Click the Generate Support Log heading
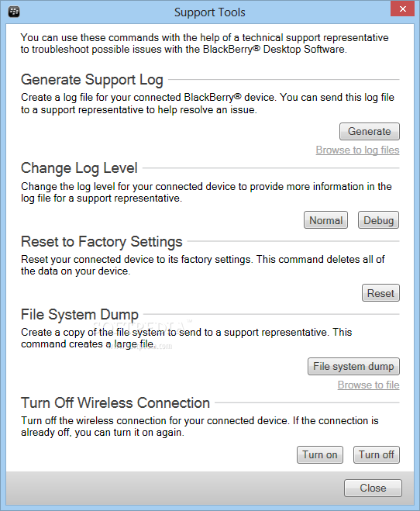This screenshot has width=420, height=511. coord(92,80)
